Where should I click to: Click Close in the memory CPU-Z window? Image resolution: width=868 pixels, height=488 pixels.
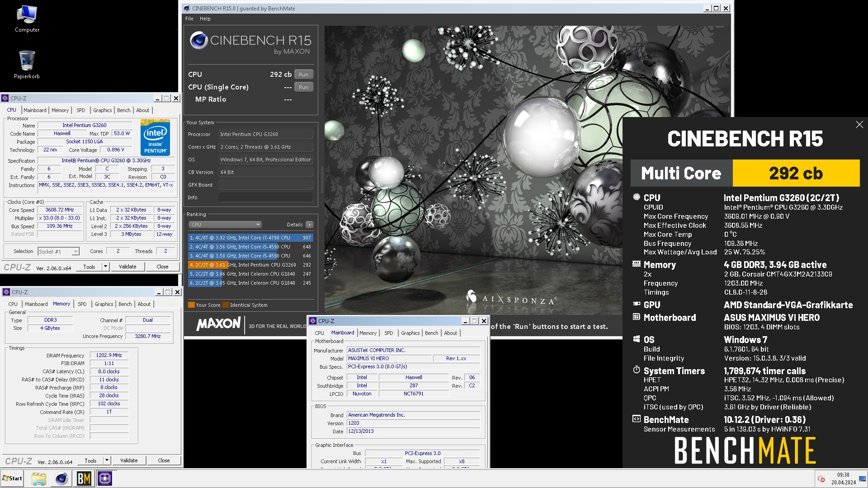pyautogui.click(x=164, y=460)
